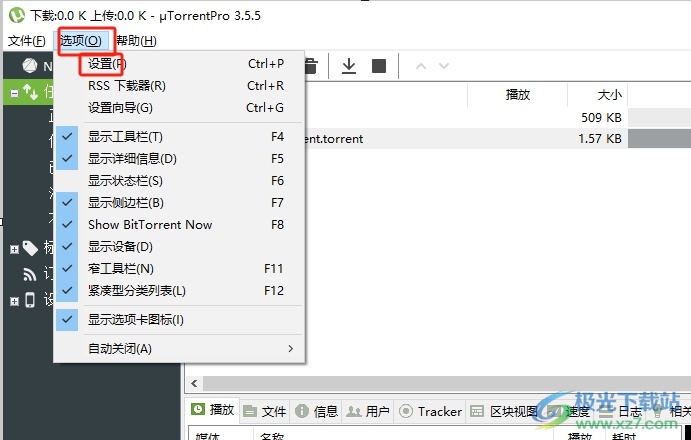Move torrent up in queue arrow
Viewport: 691px width, 440px height.
pos(421,66)
